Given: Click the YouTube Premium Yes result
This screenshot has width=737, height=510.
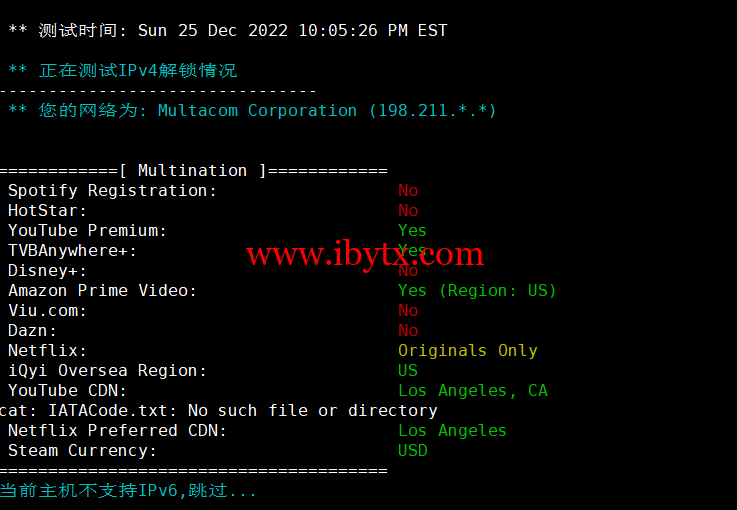Looking at the screenshot, I should coord(412,231).
